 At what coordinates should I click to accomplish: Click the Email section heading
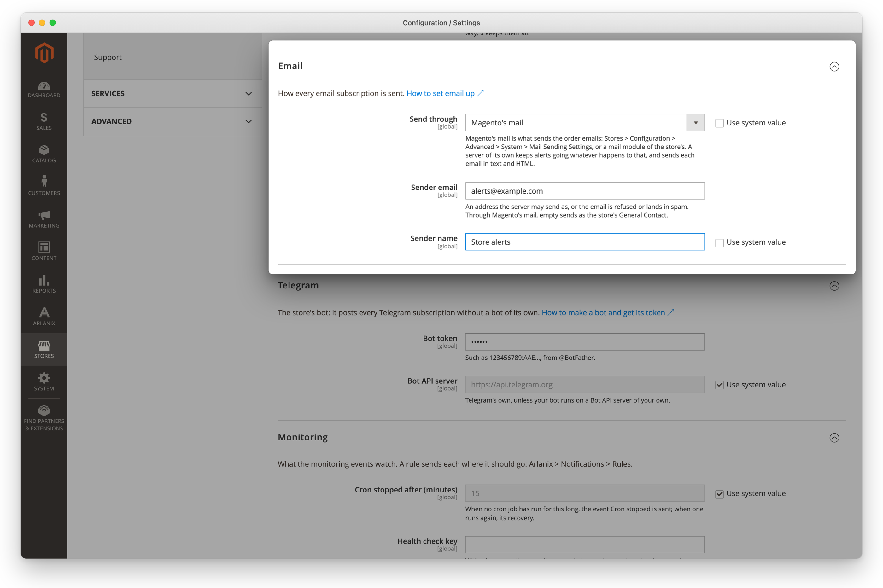coord(290,66)
